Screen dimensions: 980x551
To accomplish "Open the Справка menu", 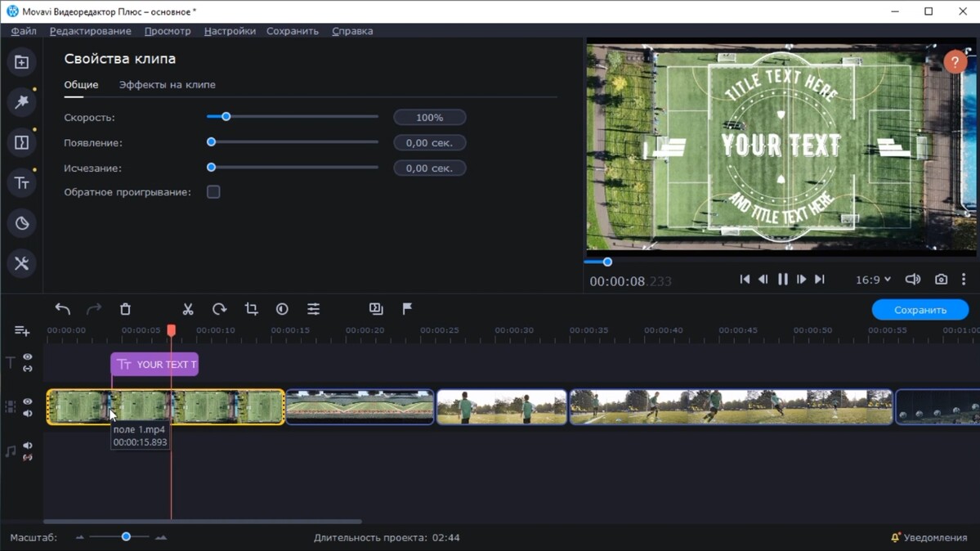I will 352,30.
